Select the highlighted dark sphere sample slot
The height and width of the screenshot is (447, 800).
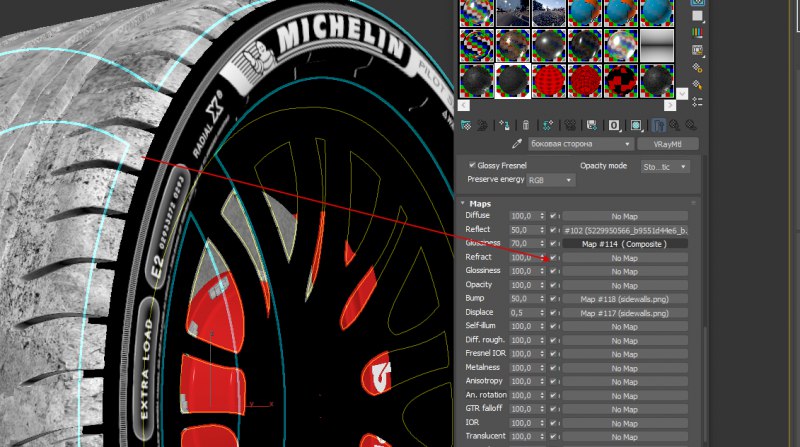(513, 80)
